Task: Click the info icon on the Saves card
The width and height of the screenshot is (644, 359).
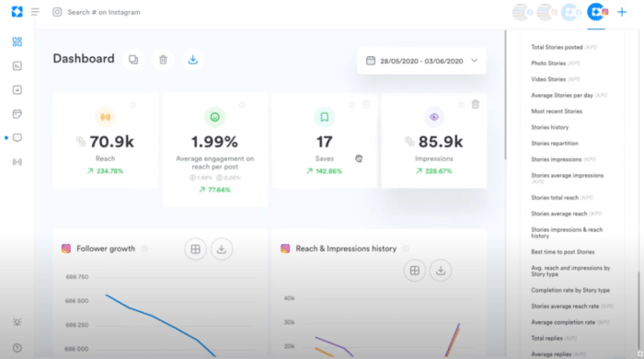Action: [352, 105]
